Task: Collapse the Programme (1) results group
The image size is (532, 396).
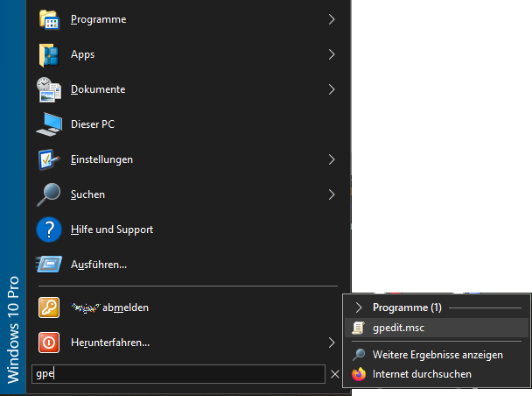Action: (x=358, y=308)
